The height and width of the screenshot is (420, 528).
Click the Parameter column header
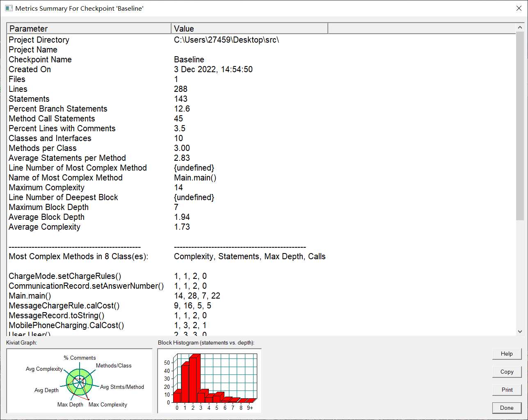(89, 28)
